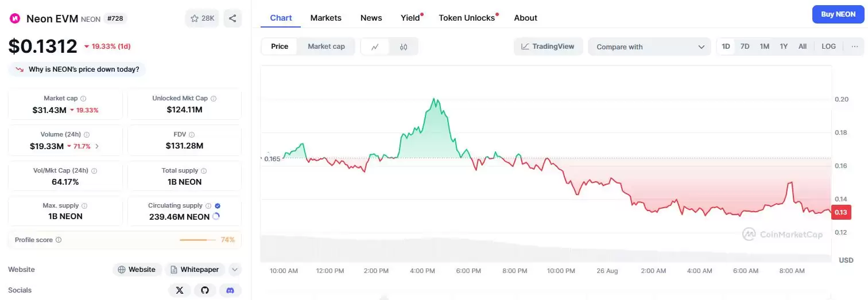Switch to line chart icon view

point(375,46)
